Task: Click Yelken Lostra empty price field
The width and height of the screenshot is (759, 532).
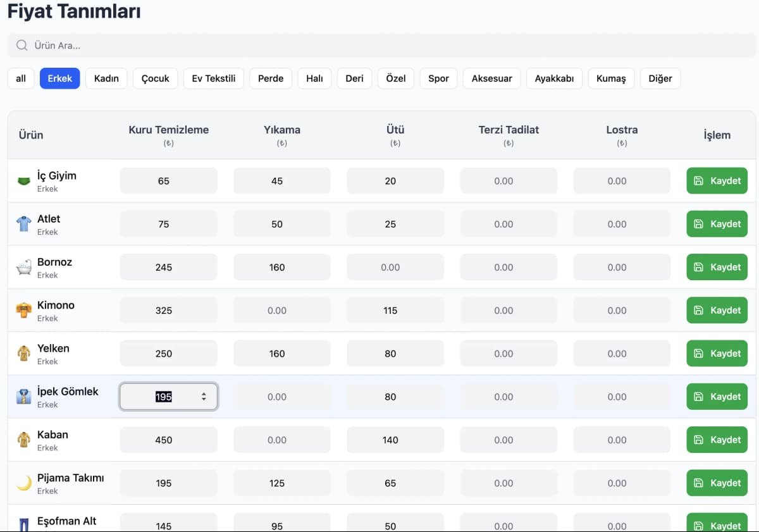Action: (622, 354)
